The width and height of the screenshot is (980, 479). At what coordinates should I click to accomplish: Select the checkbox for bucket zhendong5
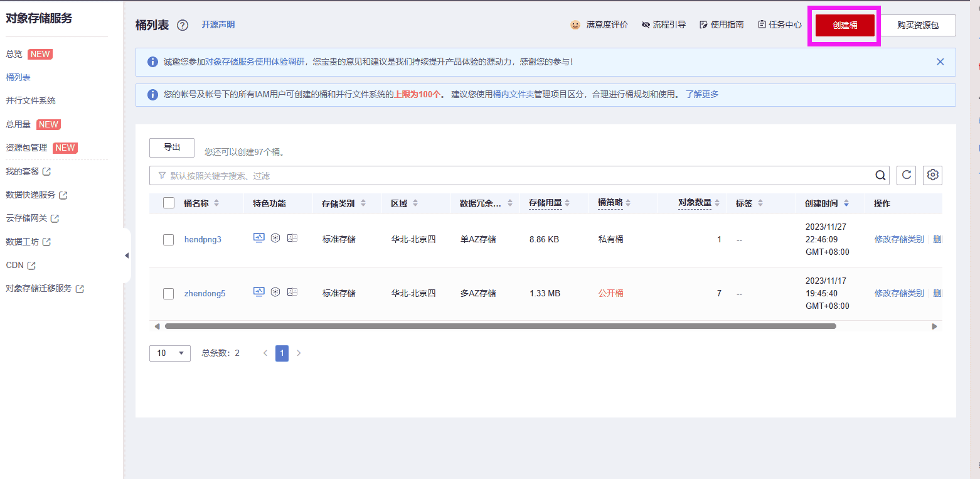pyautogui.click(x=168, y=293)
